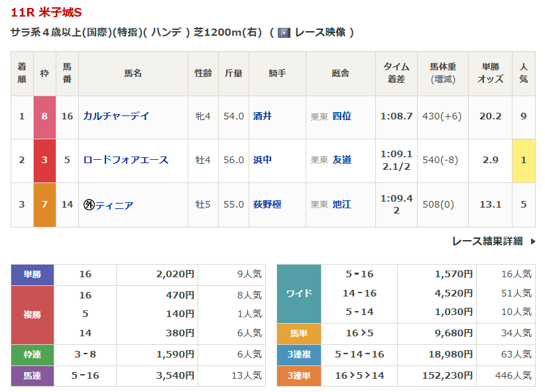Viewport: 545px width, 392px height.
Task: Click the red frame number 3 cell
Action: [44, 160]
